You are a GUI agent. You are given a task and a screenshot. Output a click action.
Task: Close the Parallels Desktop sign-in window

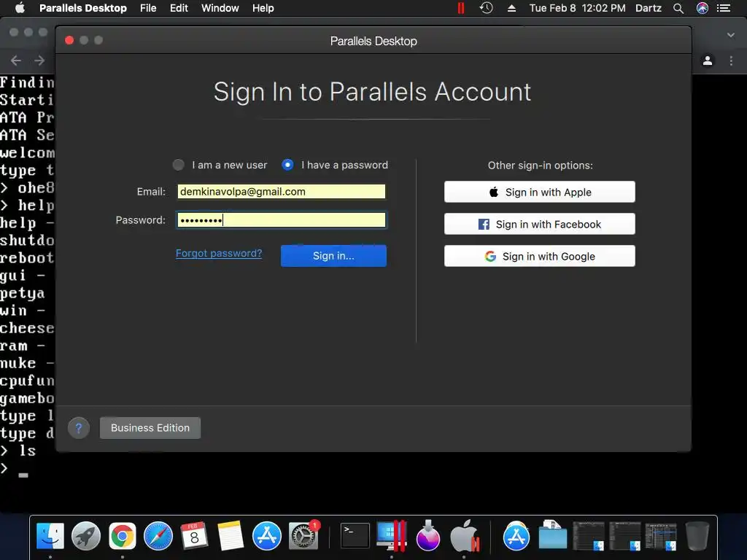click(69, 40)
